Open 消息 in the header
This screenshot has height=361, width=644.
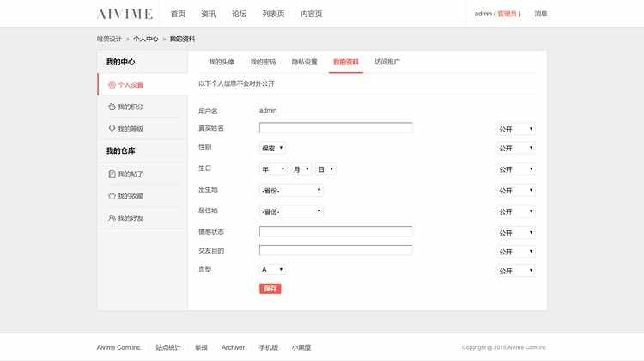click(540, 14)
